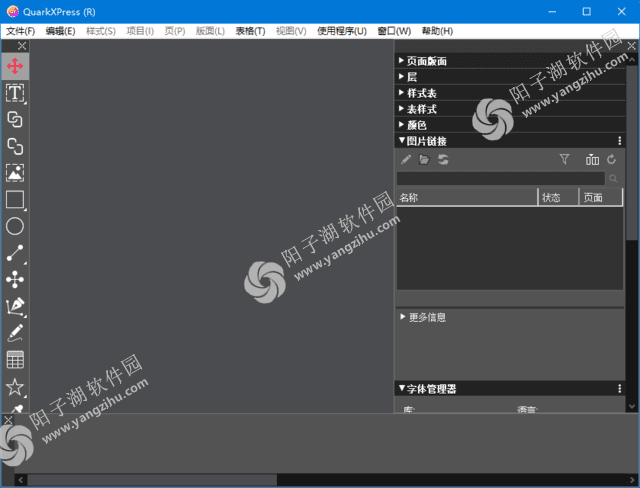640x488 pixels.
Task: Select the Starburst tool
Action: [x=15, y=387]
